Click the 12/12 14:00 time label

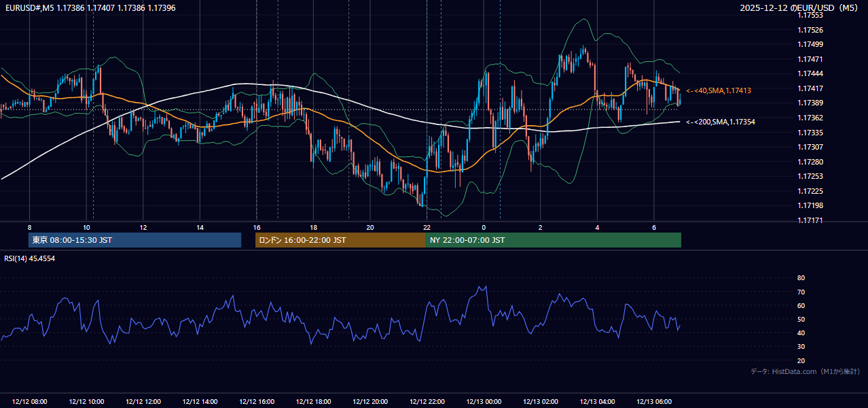click(x=200, y=402)
